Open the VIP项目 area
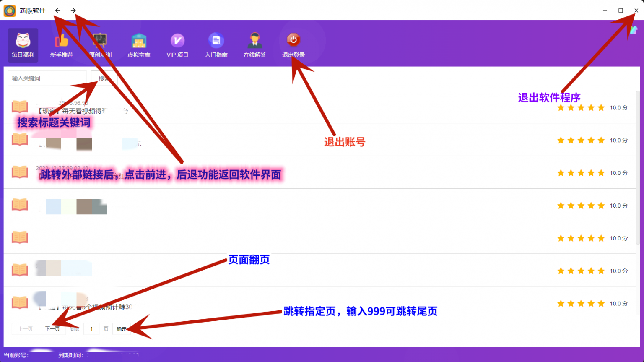Image resolution: width=644 pixels, height=362 pixels. pyautogui.click(x=177, y=44)
